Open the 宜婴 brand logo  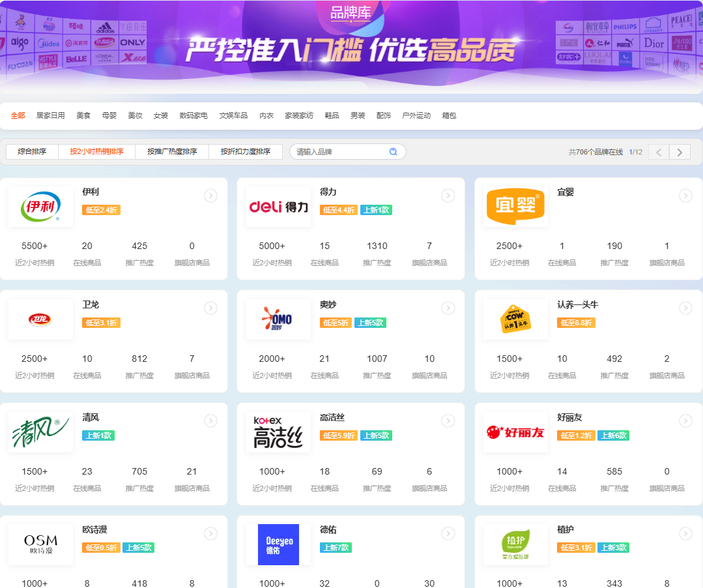[515, 207]
